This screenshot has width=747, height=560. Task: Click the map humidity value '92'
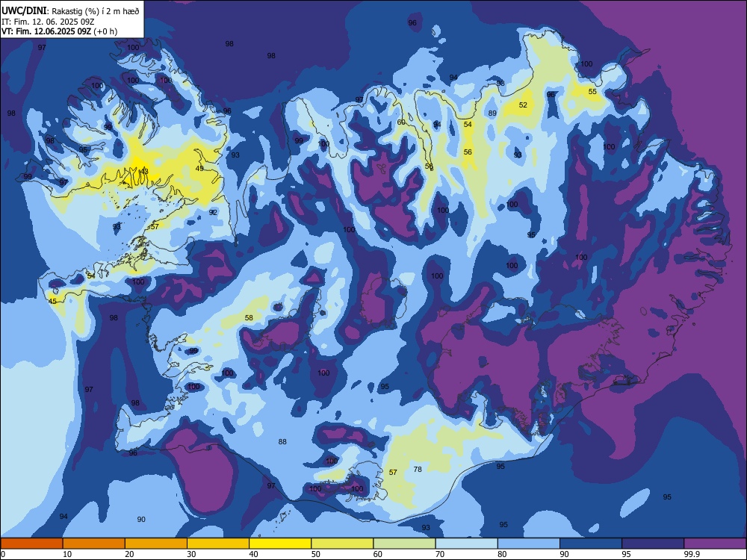pyautogui.click(x=213, y=212)
